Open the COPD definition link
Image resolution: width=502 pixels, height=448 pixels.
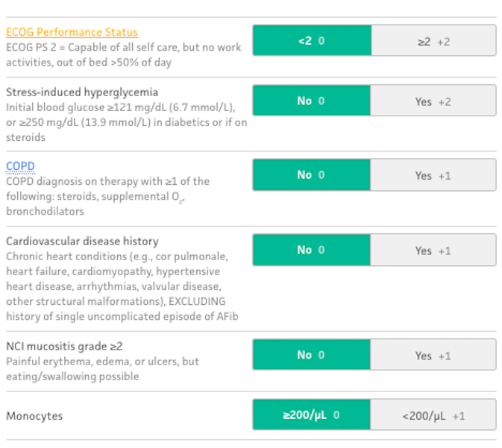(20, 166)
